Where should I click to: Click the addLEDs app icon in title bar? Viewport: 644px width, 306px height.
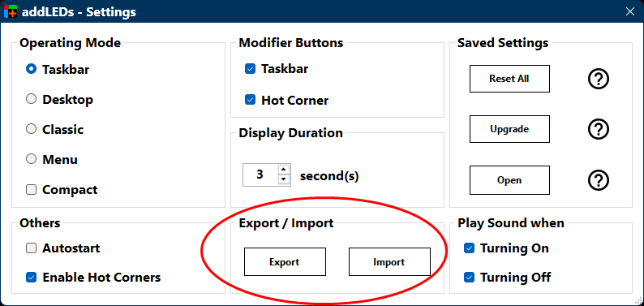11,11
